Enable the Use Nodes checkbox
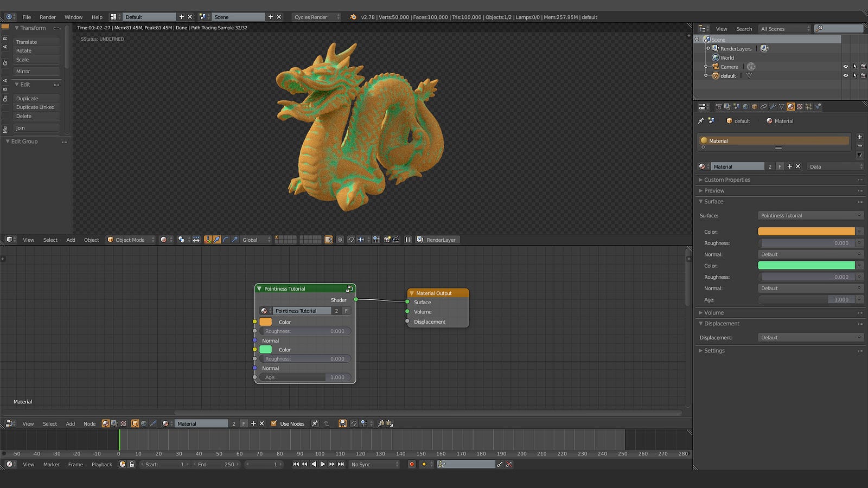 [x=274, y=423]
